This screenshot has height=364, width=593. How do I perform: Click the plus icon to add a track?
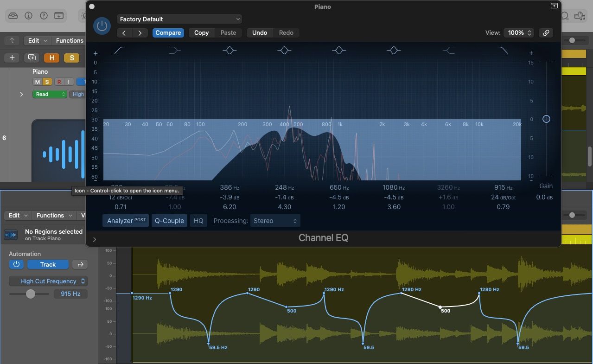point(12,57)
